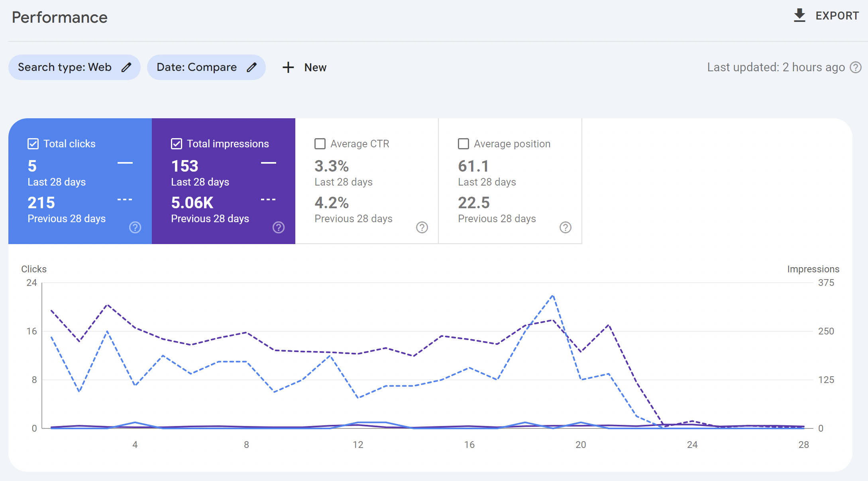Enable the Average position checkbox
This screenshot has height=481, width=868.
click(463, 144)
